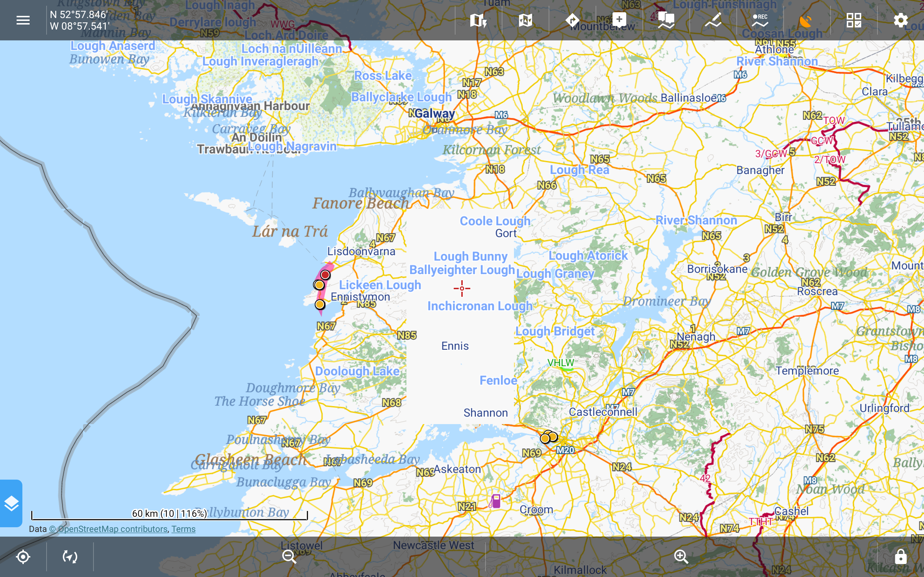This screenshot has width=924, height=577.
Task: Toggle map rotation mode
Action: tap(70, 557)
